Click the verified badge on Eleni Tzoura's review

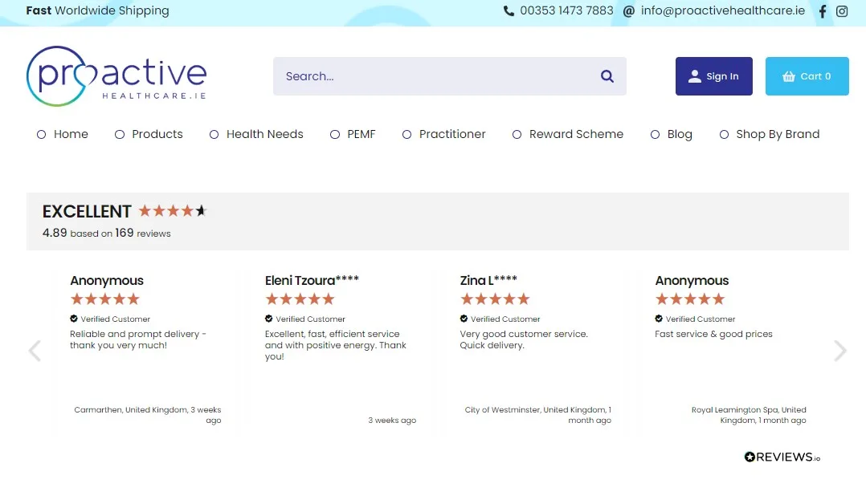(269, 319)
